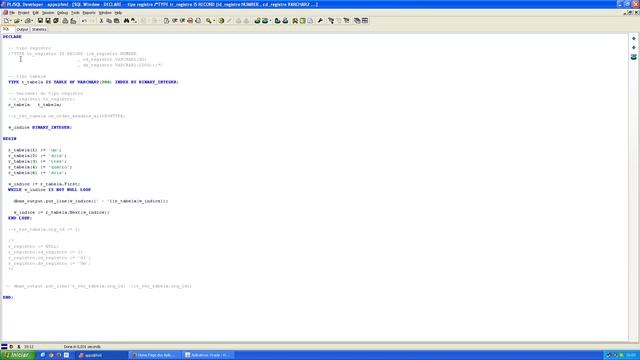Screen dimensions: 640x360
Task: Click the END LOOP; line
Action: (20, 218)
